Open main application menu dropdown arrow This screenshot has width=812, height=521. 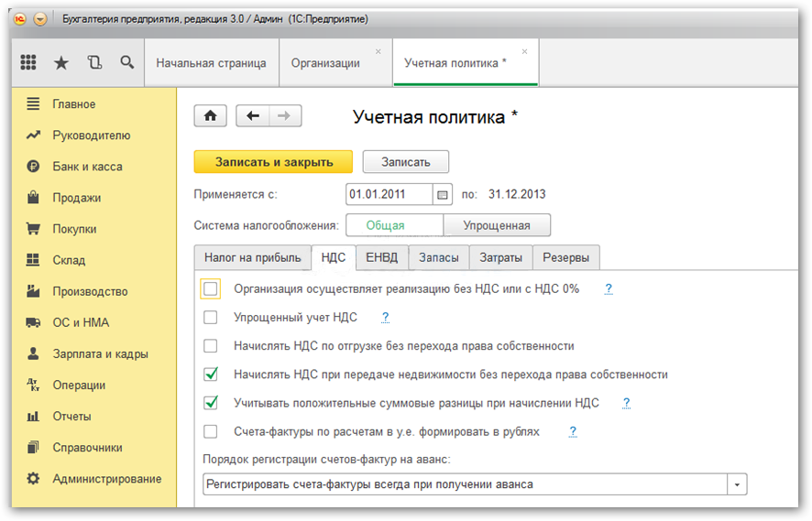point(39,18)
